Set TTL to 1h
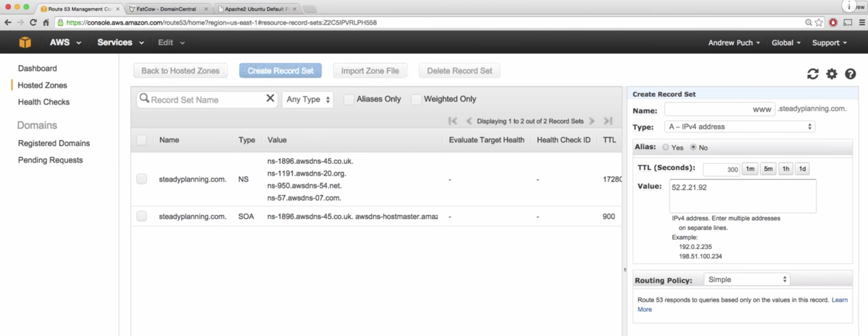This screenshot has height=336, width=868. pyautogui.click(x=786, y=169)
